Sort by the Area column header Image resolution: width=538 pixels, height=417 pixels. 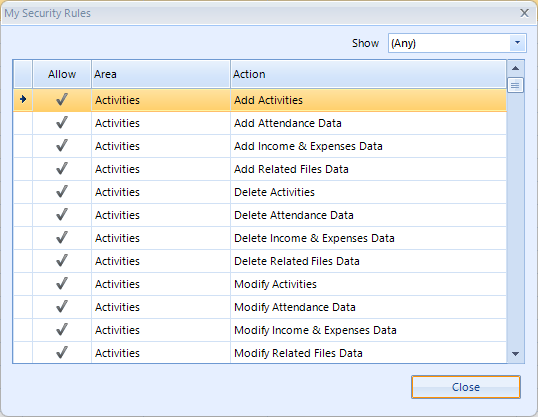click(161, 74)
